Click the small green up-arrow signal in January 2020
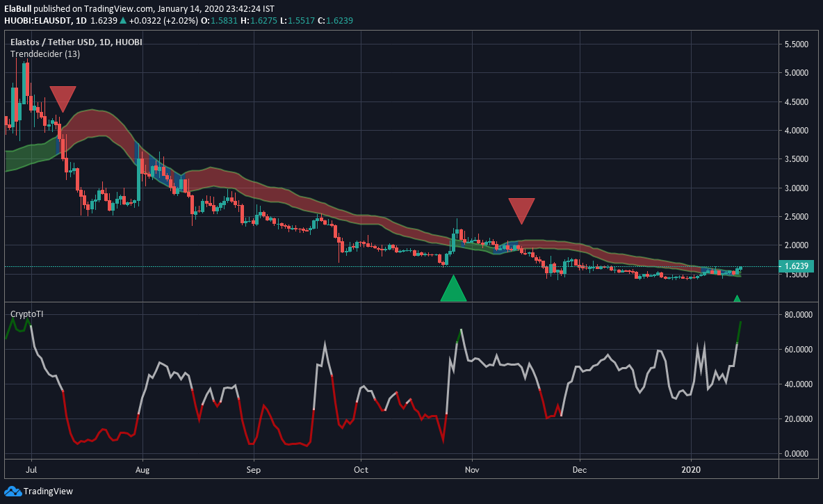This screenshot has width=823, height=504. point(737,299)
